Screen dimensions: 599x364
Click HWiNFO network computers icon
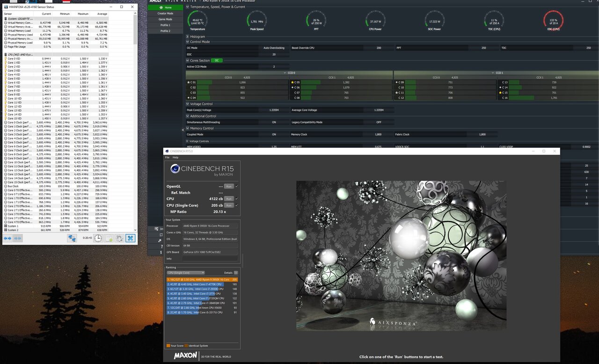pyautogui.click(x=72, y=238)
